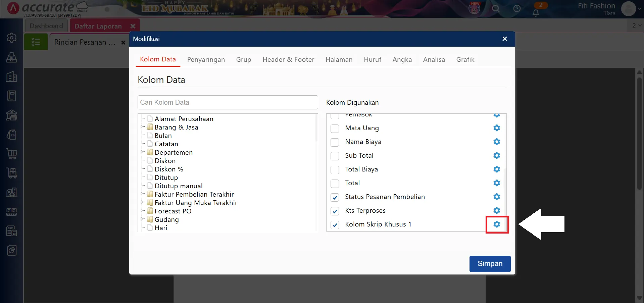644x303 pixels.
Task: Close the Daftar Laporan tab
Action: [133, 26]
